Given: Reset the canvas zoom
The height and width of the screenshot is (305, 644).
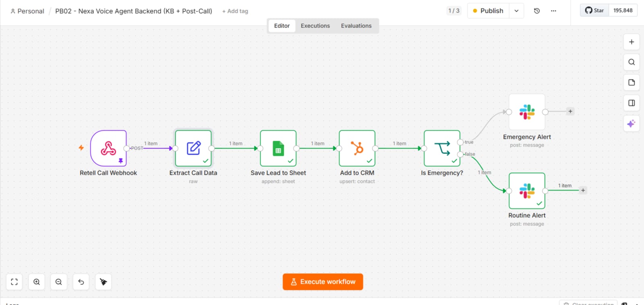Looking at the screenshot, I should click(81, 282).
